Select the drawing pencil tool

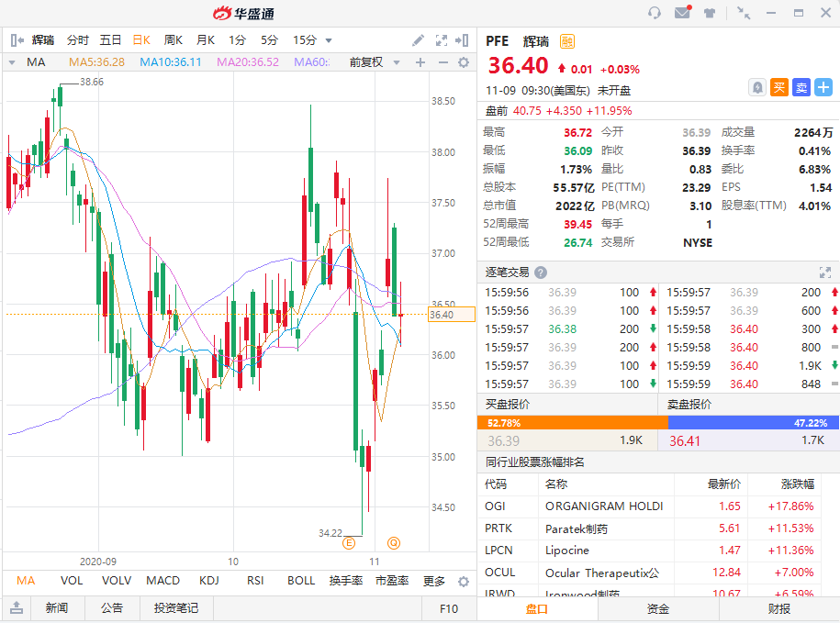pos(418,40)
